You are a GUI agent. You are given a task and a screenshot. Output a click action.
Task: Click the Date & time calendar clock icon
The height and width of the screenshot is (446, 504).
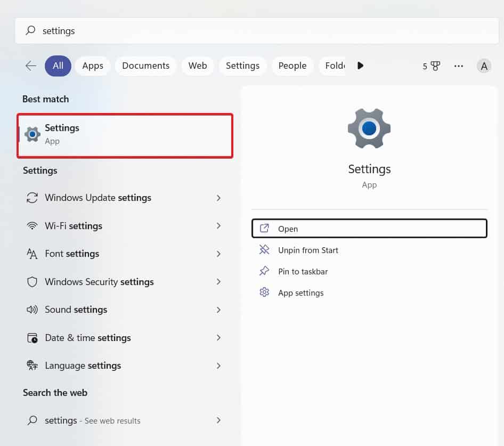point(32,338)
